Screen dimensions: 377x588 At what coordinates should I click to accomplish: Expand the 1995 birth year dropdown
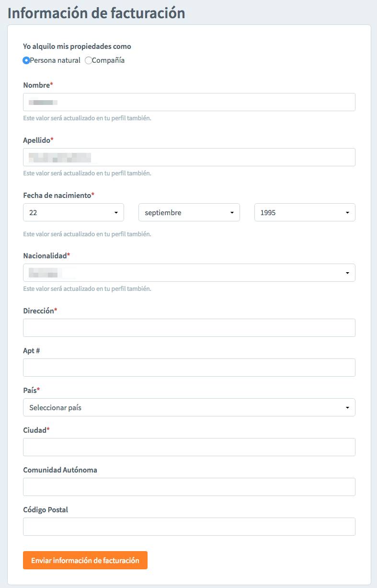(305, 212)
